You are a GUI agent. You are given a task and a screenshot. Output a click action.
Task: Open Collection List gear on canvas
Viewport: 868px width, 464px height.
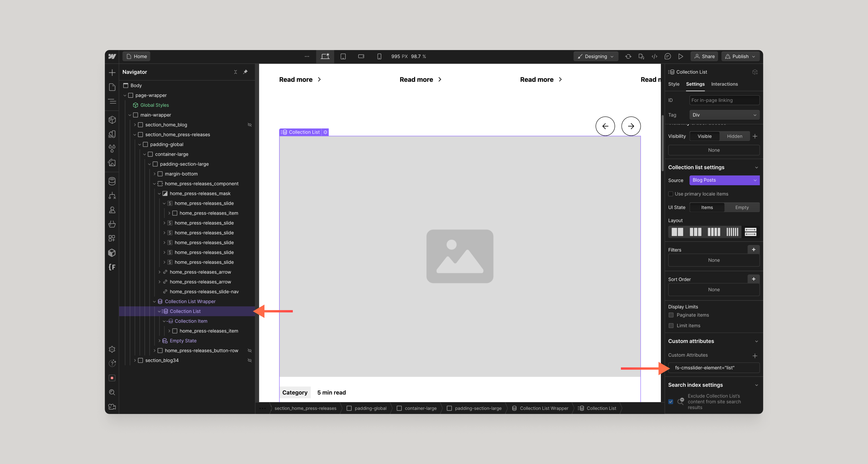pyautogui.click(x=325, y=132)
